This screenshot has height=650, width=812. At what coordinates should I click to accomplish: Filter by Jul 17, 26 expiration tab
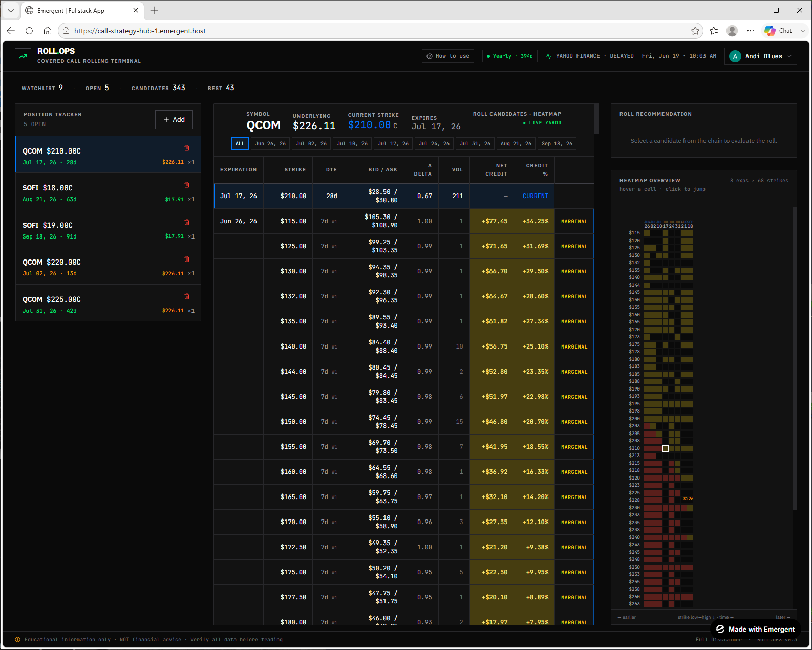[x=393, y=144]
